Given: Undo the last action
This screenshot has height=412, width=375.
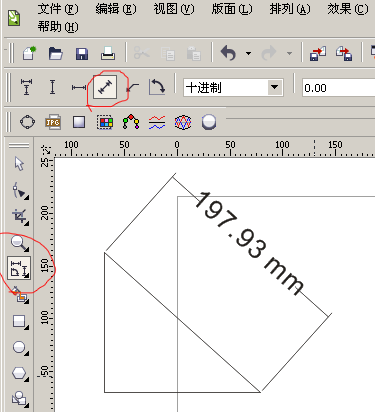Looking at the screenshot, I should [228, 53].
